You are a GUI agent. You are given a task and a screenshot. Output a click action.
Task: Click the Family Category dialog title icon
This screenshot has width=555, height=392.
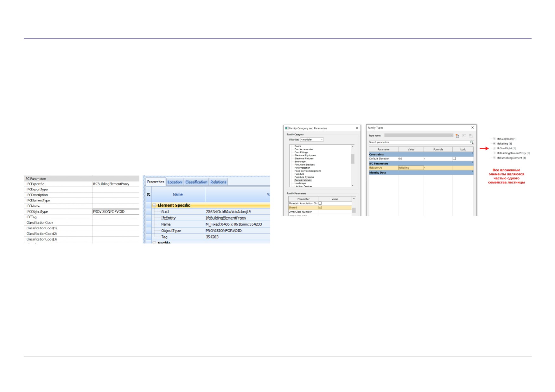287,128
